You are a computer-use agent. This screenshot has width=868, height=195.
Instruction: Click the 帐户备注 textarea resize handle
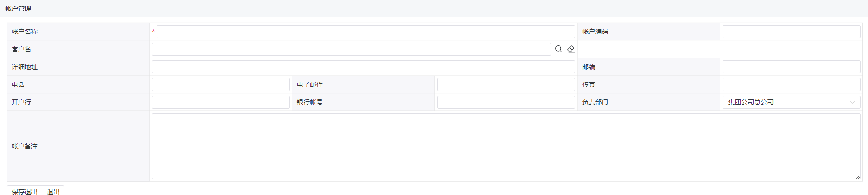click(858, 176)
